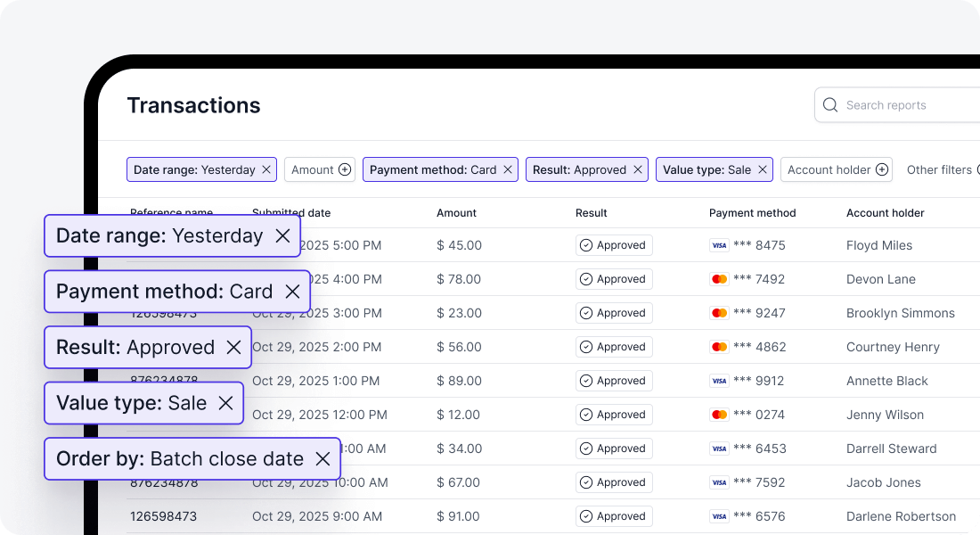Remove Value type: Sale chip in filter bar

click(x=763, y=169)
